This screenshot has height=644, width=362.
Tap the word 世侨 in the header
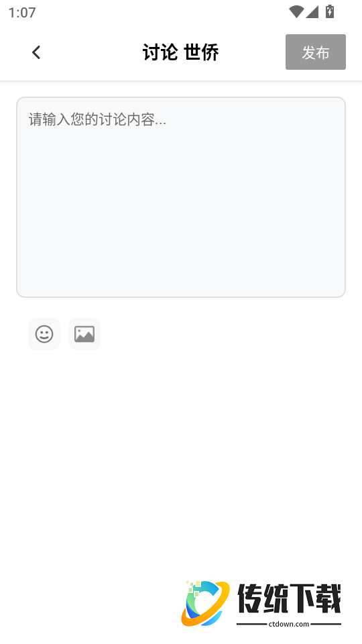(x=201, y=52)
